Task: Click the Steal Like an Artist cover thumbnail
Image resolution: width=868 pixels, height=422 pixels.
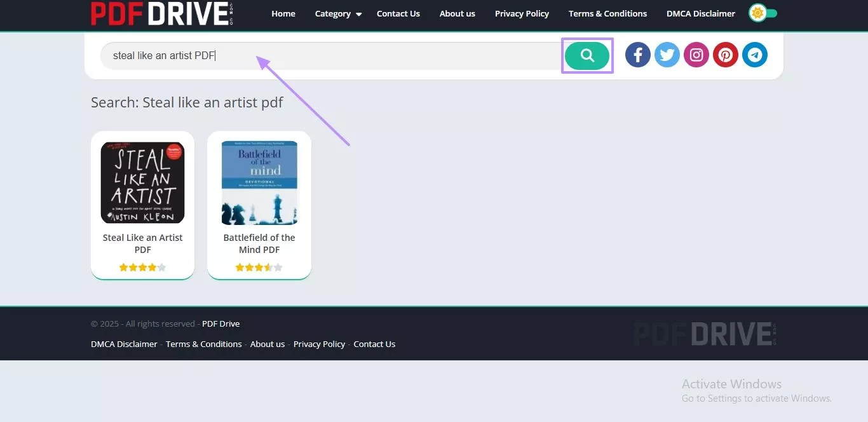Action: pos(142,183)
